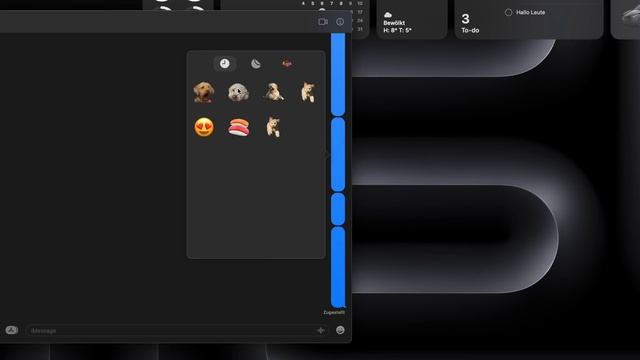The height and width of the screenshot is (360, 640).
Task: Check off the Hallo Leute reminder circle
Action: 508,13
